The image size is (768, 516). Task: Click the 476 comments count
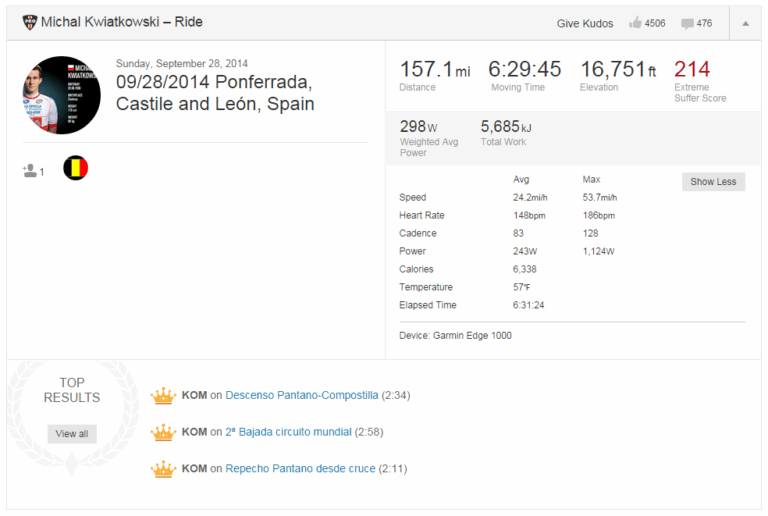[x=704, y=23]
